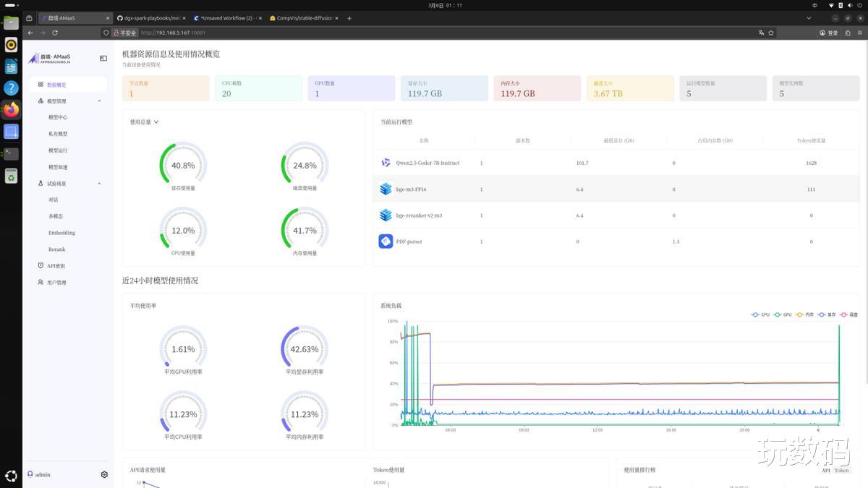The image size is (868, 488).
Task: Go to API密钥 in the sidebar
Action: pos(56,266)
